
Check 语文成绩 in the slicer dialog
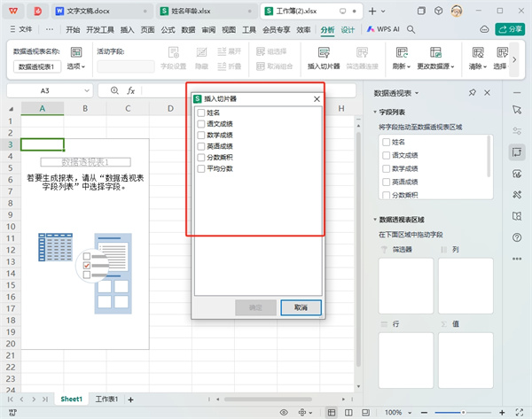[x=201, y=124]
